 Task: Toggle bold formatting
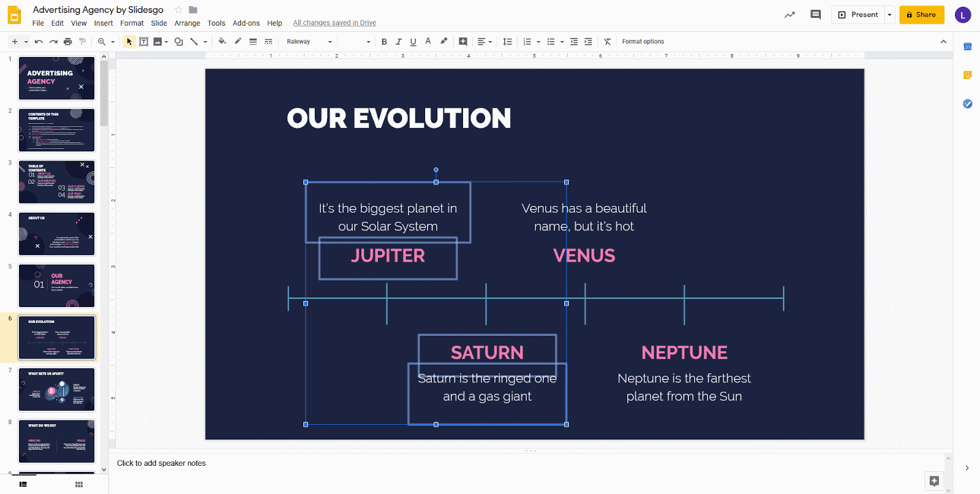pyautogui.click(x=384, y=42)
